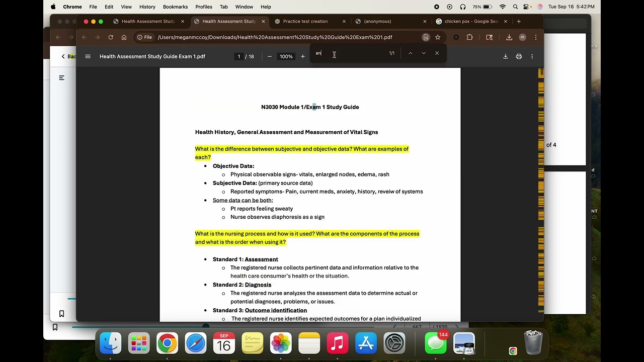Open Chrome three-dot menu

coord(535,37)
